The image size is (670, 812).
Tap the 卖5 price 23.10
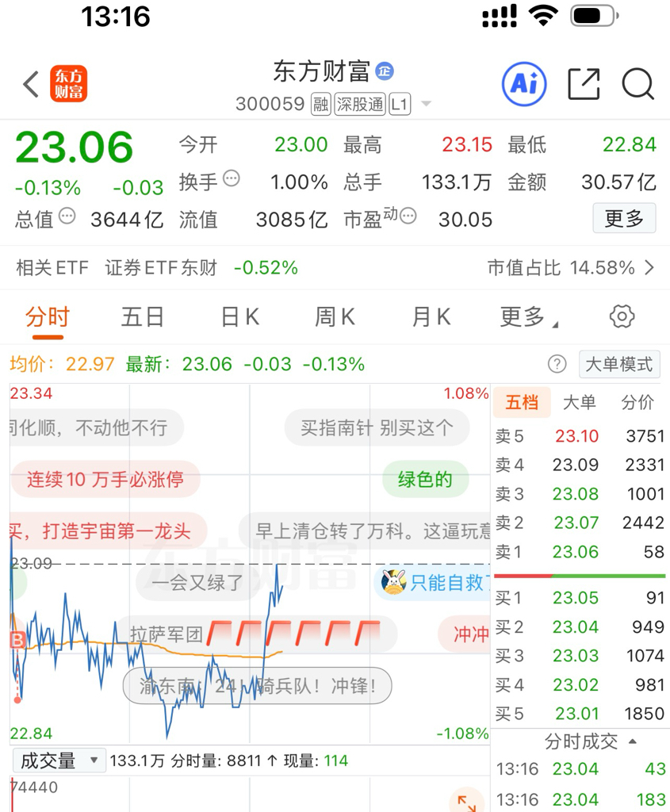coord(576,436)
